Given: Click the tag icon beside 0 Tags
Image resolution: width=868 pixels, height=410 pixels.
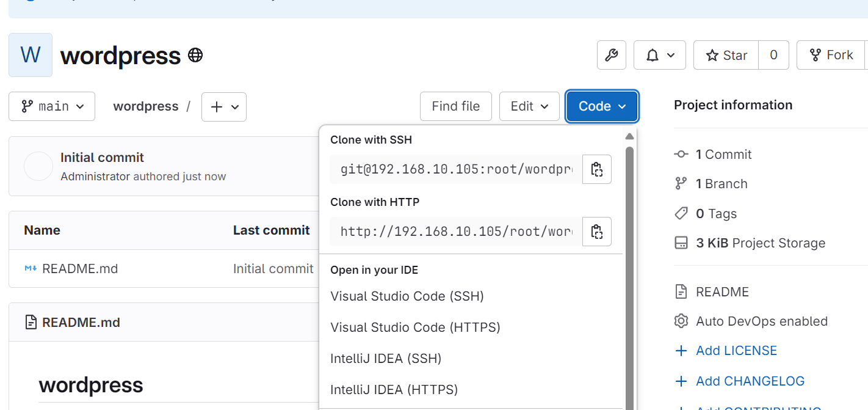Looking at the screenshot, I should (x=681, y=213).
